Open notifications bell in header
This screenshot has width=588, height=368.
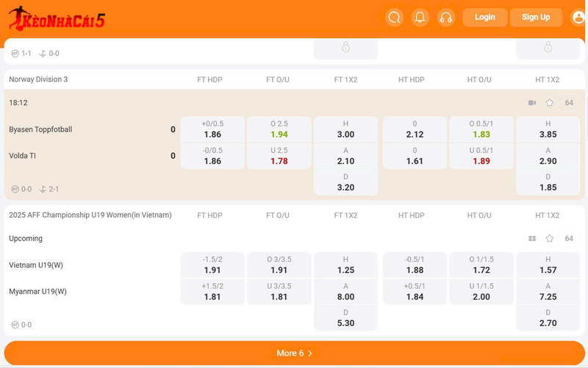(420, 18)
